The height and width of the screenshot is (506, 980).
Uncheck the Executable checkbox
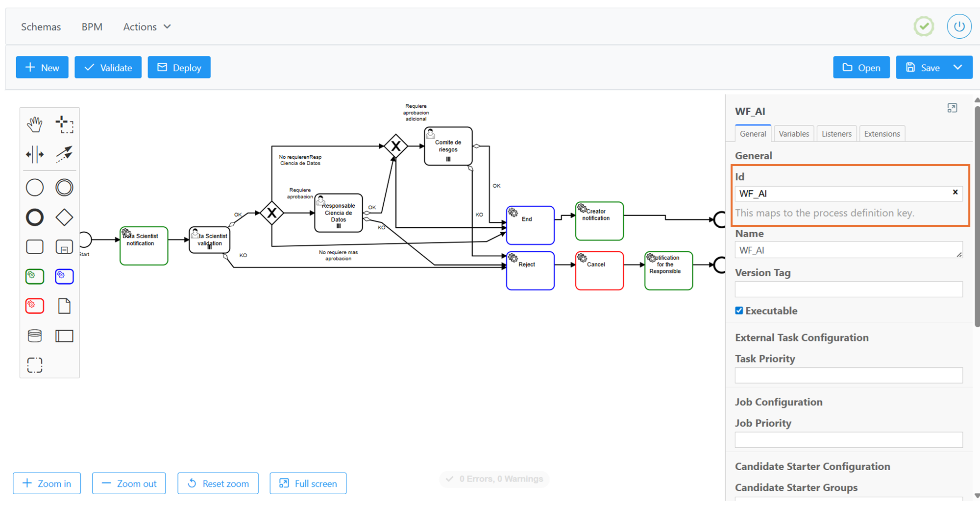739,311
